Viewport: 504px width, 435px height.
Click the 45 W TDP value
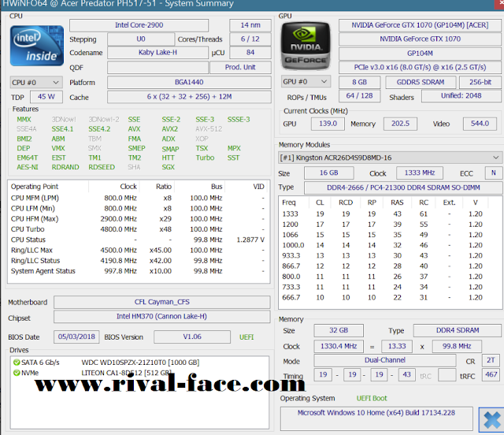coord(46,96)
